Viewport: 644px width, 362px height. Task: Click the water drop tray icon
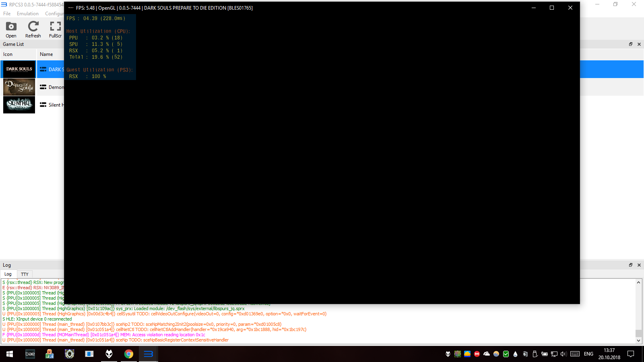516,354
